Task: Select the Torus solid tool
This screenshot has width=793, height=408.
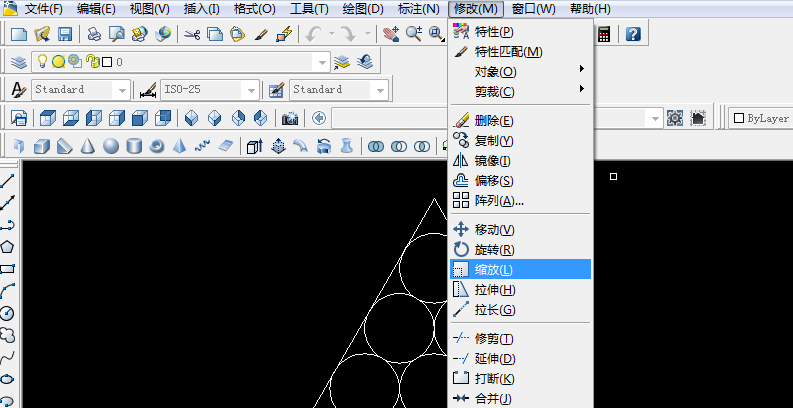Action: (x=157, y=147)
